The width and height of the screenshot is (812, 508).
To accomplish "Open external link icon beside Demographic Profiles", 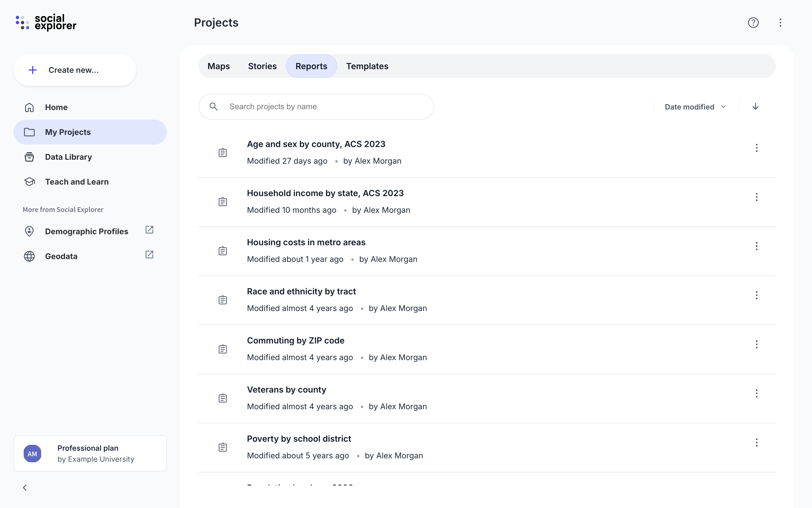I will pos(149,230).
